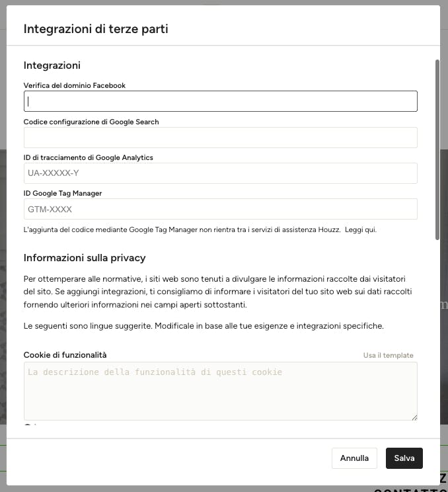This screenshot has width=448, height=492.
Task: Click the Integrazioni di terze parti title
Action: coord(96,29)
